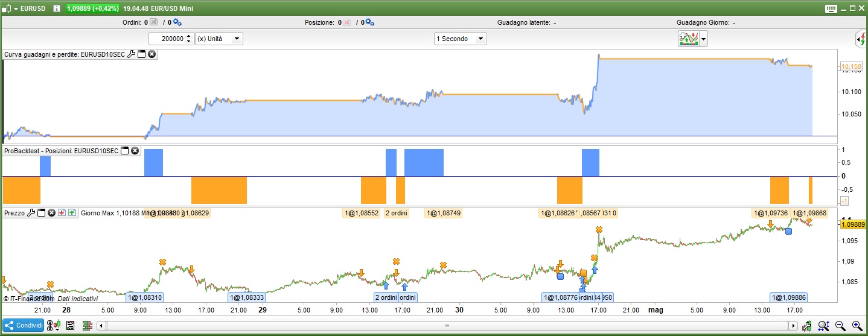Open position settings gears next to Posizione
This screenshot has height=336, width=868.
[x=370, y=22]
